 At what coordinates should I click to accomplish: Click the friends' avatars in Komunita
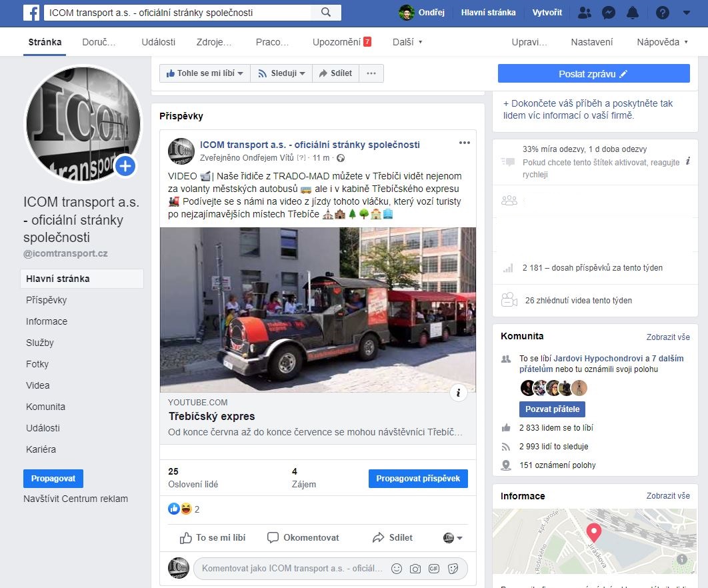click(x=553, y=388)
